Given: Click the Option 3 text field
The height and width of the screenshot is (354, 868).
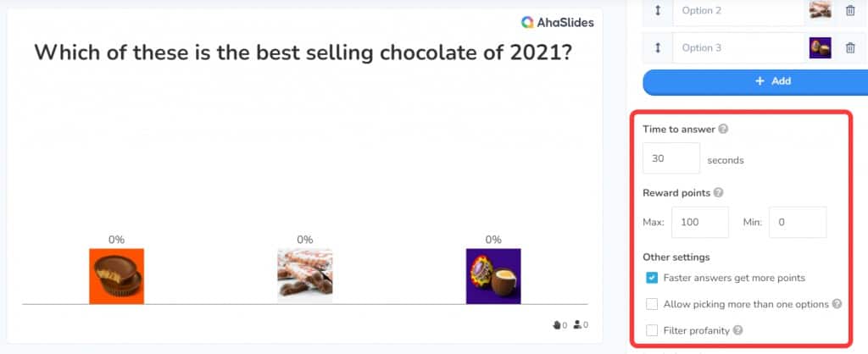Looking at the screenshot, I should pyautogui.click(x=737, y=47).
